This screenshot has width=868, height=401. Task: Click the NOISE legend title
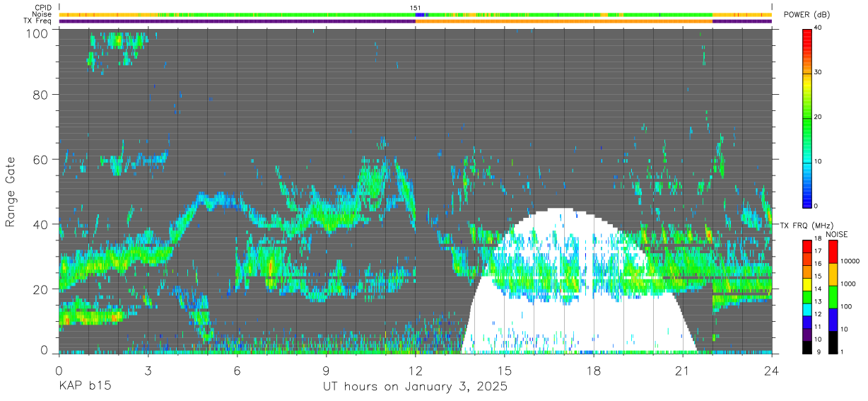point(837,234)
